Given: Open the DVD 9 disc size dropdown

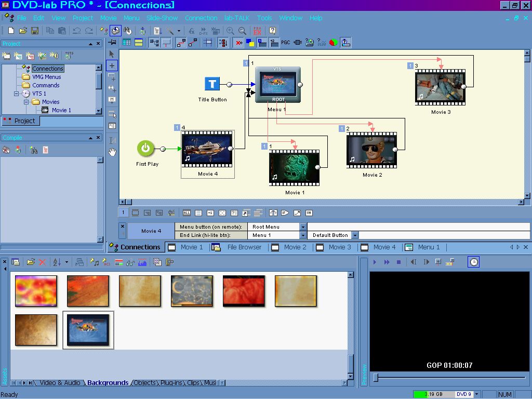Looking at the screenshot, I should (x=477, y=394).
